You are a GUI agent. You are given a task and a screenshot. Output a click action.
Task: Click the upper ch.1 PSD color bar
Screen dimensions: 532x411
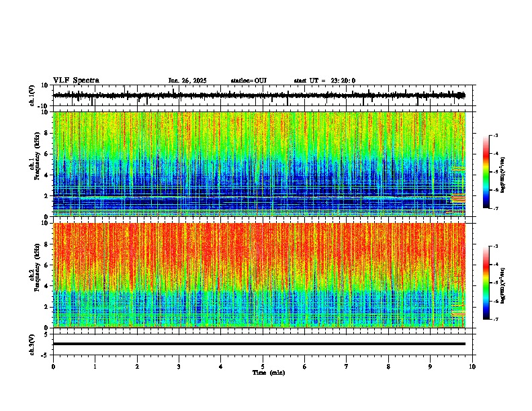click(x=486, y=172)
